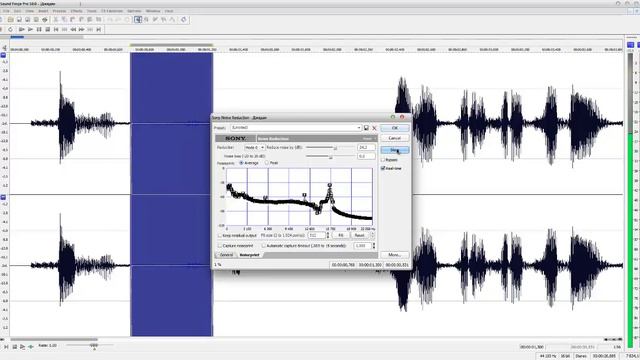Enable Capture noiseprint checkbox

click(220, 246)
